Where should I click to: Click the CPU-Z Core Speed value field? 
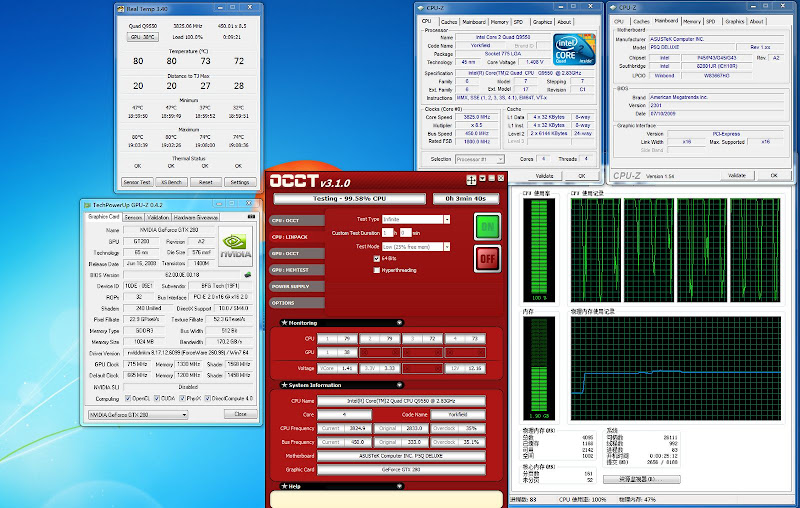477,117
